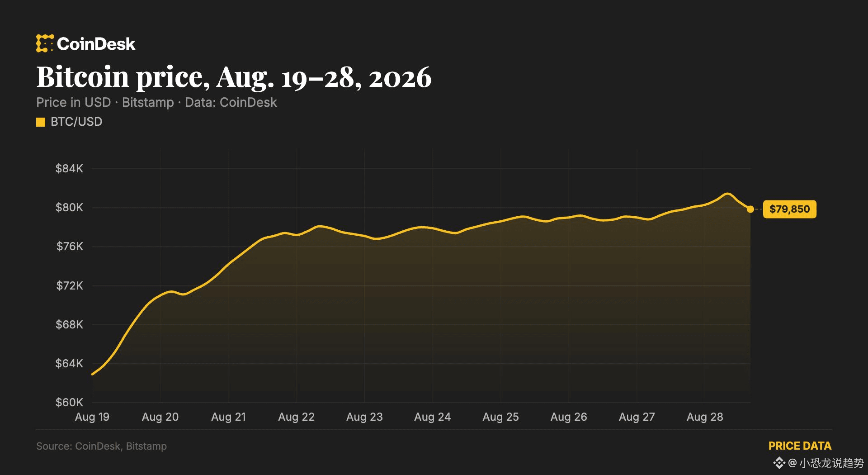
Task: Click the Aug 22 x-axis label
Action: [x=296, y=417]
